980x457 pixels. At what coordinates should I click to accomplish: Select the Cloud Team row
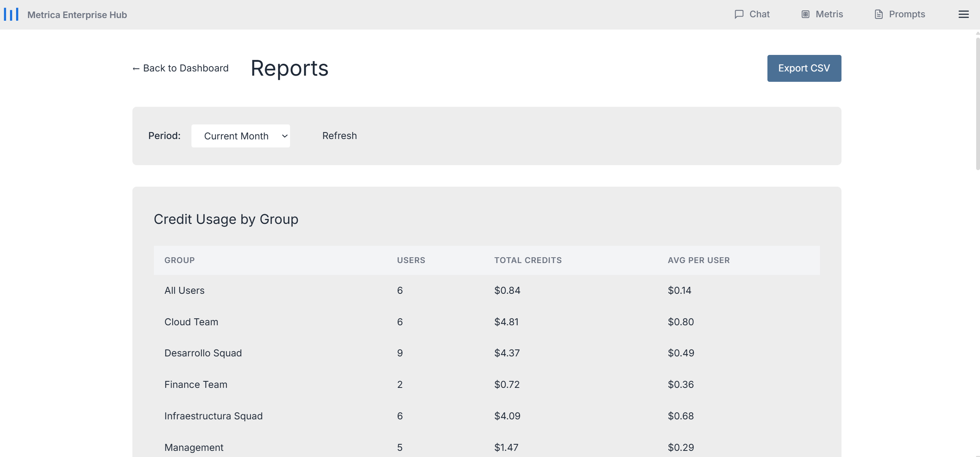coord(191,322)
